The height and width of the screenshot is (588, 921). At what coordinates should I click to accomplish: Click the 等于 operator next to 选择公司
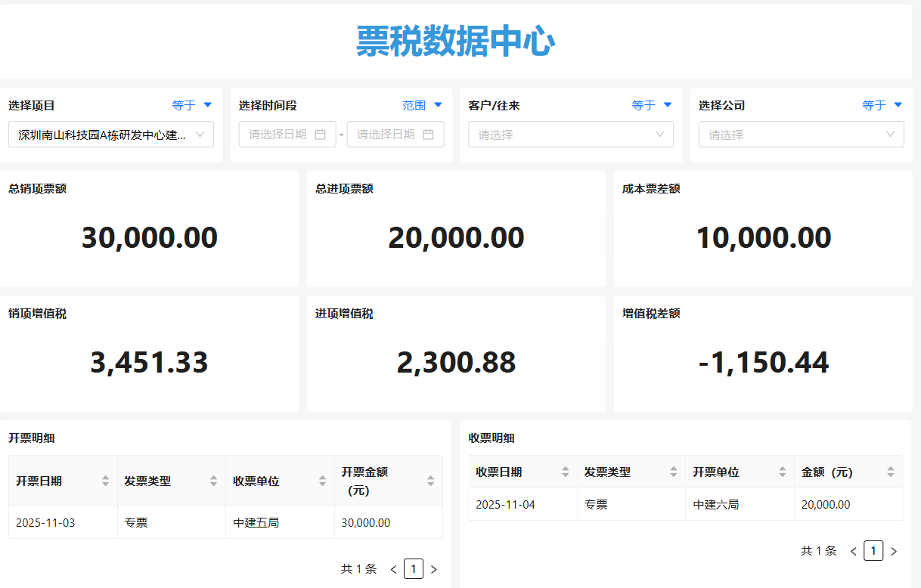(882, 105)
